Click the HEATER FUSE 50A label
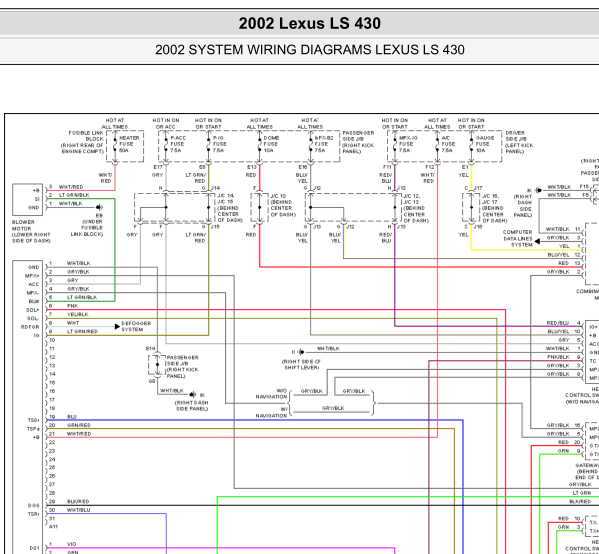Viewport: 599px width, 554px height. point(129,144)
